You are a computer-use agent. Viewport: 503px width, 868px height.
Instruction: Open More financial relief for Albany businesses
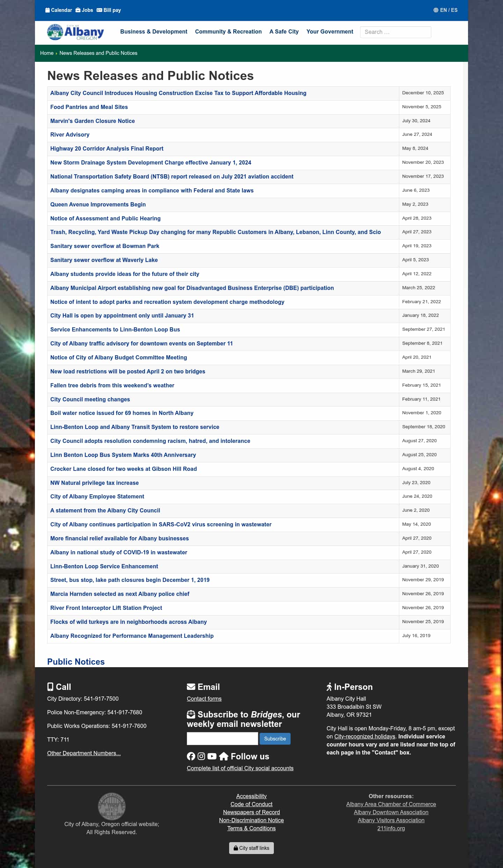coord(119,539)
